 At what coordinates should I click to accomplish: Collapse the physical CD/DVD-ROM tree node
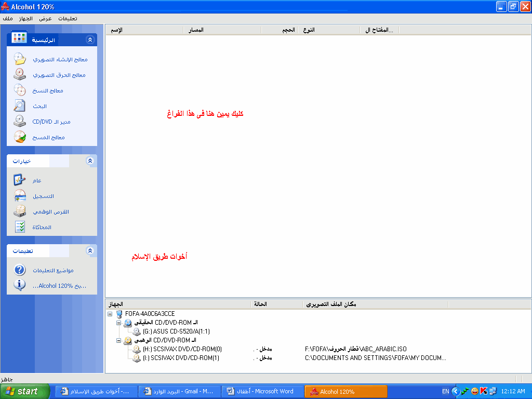119,323
